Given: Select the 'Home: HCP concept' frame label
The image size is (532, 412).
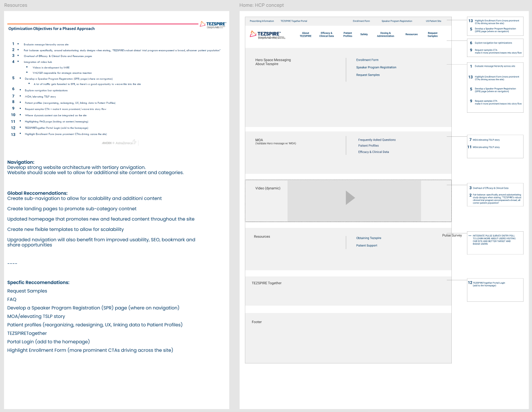Looking at the screenshot, I should tap(261, 5).
